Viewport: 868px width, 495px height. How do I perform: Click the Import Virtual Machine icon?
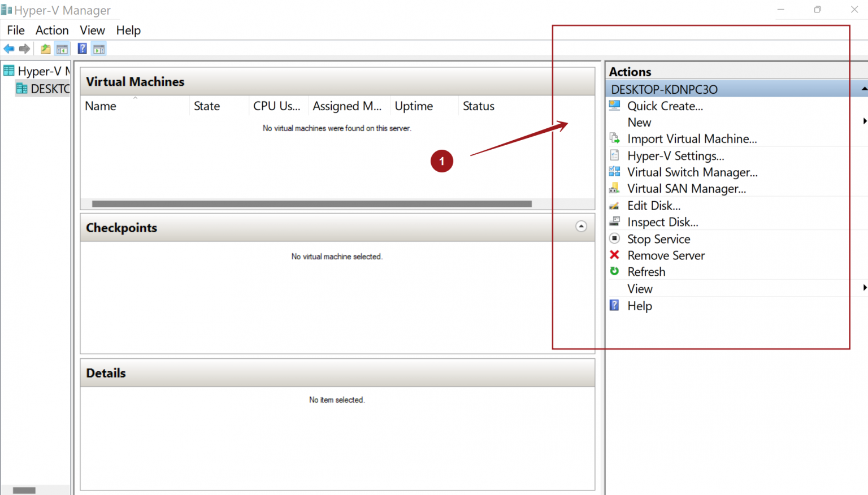click(x=615, y=138)
